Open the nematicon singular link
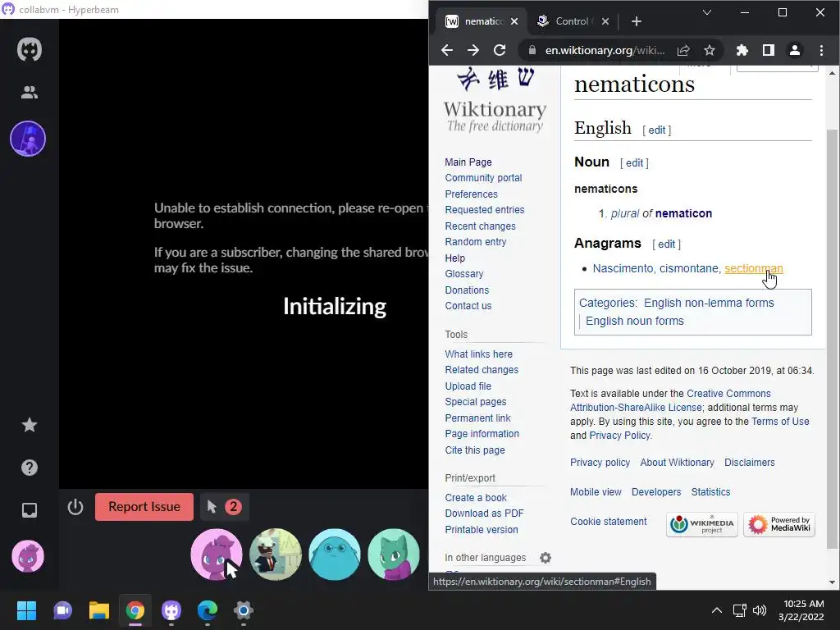The width and height of the screenshot is (840, 630). click(683, 213)
